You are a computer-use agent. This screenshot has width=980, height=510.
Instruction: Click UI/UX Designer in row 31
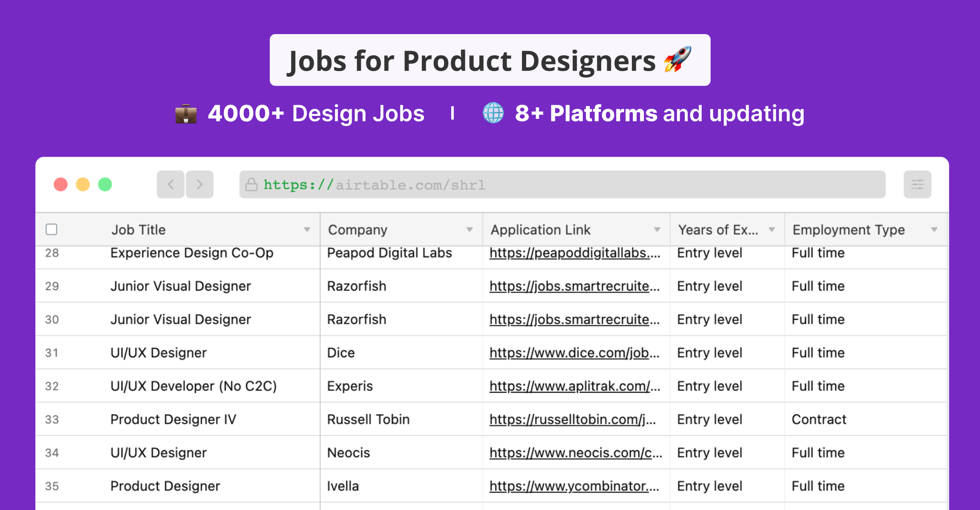pyautogui.click(x=159, y=353)
